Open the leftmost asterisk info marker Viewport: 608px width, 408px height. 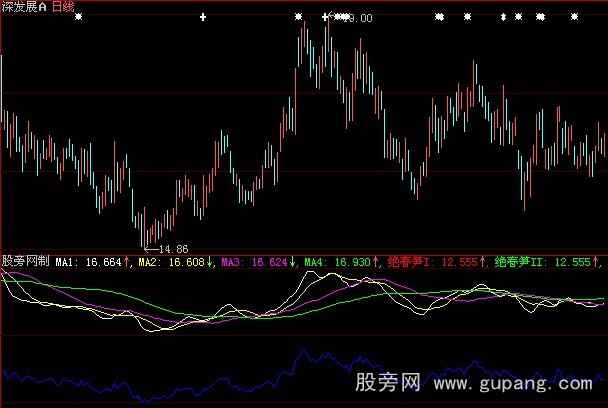tap(79, 17)
